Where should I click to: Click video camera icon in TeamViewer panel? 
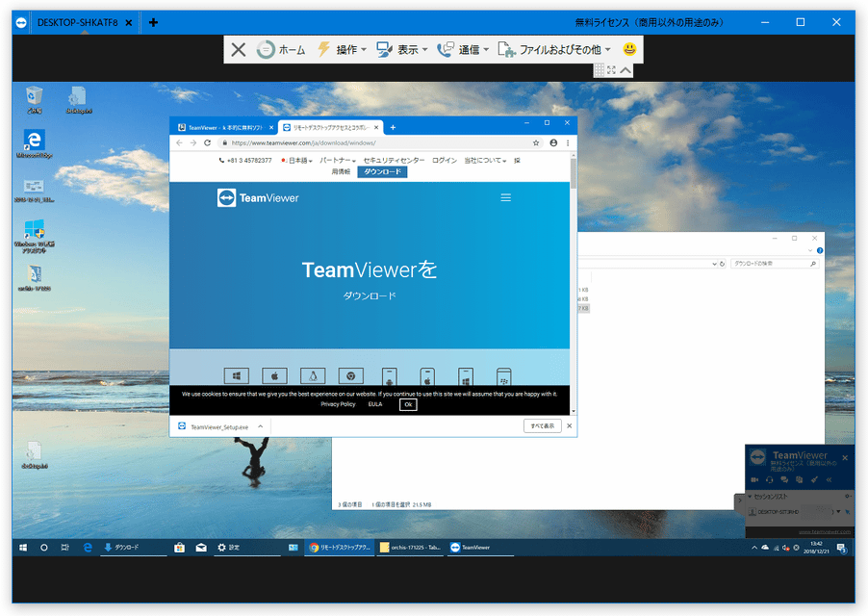[754, 480]
